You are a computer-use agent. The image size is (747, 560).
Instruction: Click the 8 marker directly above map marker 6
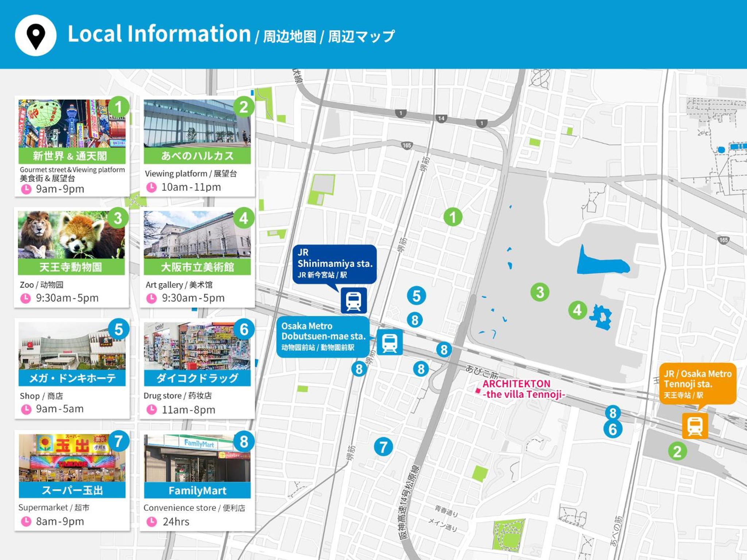[613, 413]
